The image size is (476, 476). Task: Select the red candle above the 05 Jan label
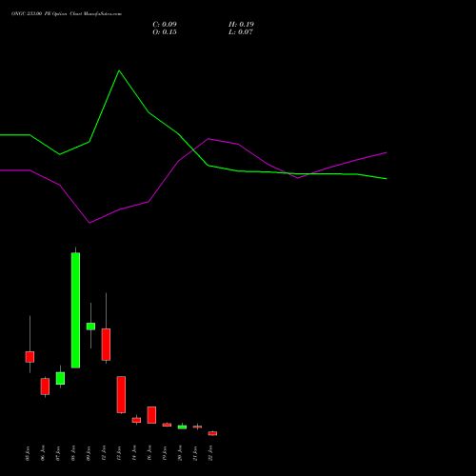tap(30, 357)
